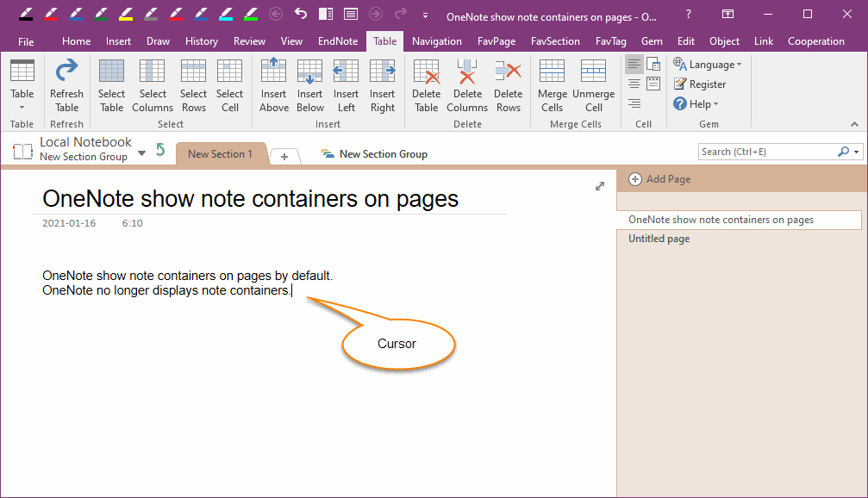Open the Ribbon Display Options menu
The image size is (868, 498).
pyautogui.click(x=728, y=14)
